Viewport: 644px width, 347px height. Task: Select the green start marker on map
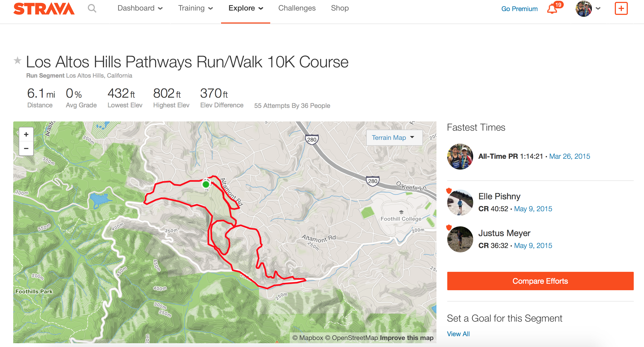[x=206, y=184]
